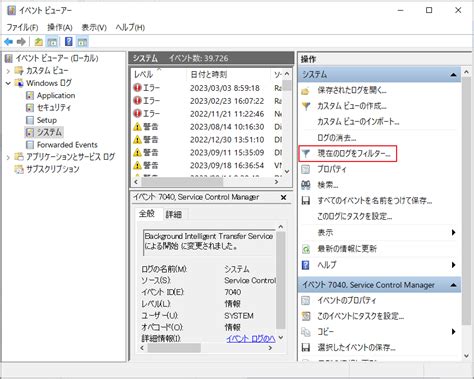Select warning event dated 2023/09/18 16:36:54
474x379 pixels.
(x=207, y=165)
